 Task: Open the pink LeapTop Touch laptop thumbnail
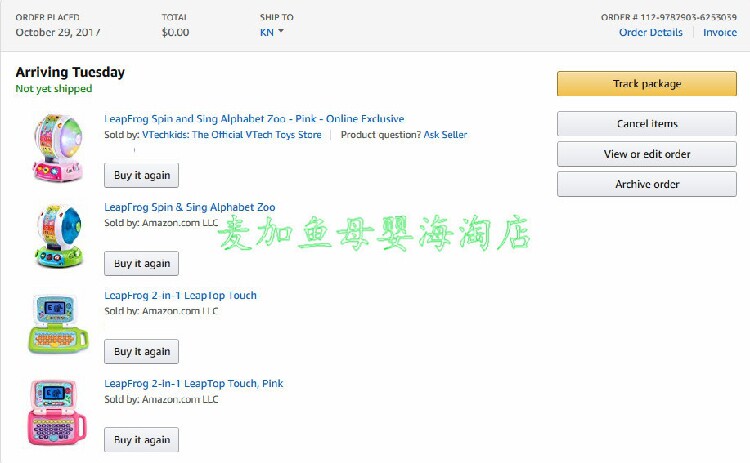(57, 412)
